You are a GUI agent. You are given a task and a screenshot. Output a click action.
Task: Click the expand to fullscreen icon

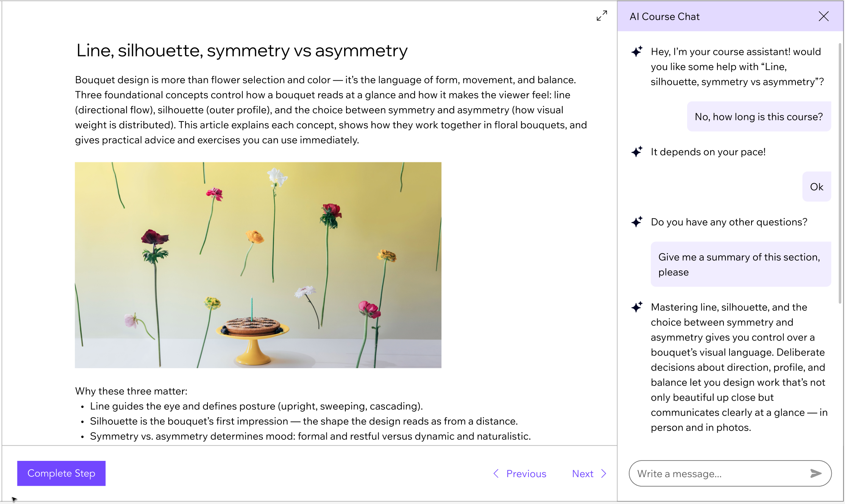click(x=602, y=16)
